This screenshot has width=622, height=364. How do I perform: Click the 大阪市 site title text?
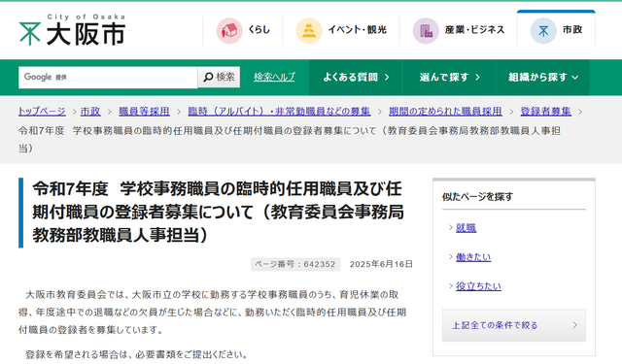coord(86,35)
